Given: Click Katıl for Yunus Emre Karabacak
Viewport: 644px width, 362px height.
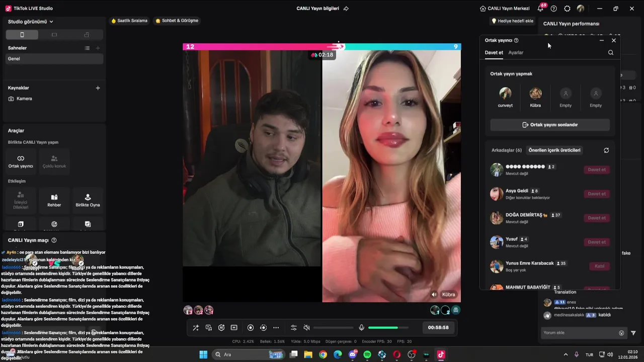Looking at the screenshot, I should (x=599, y=266).
